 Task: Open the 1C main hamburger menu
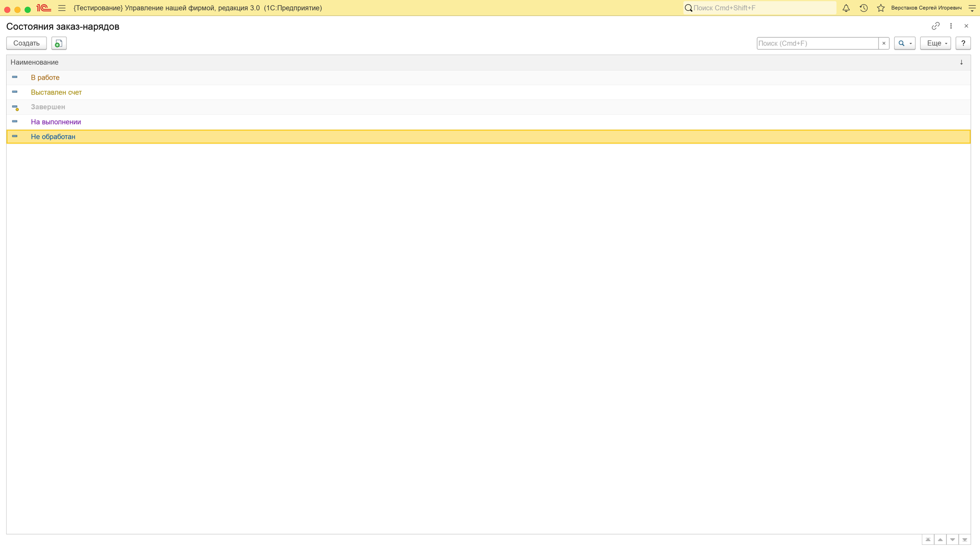coord(62,8)
